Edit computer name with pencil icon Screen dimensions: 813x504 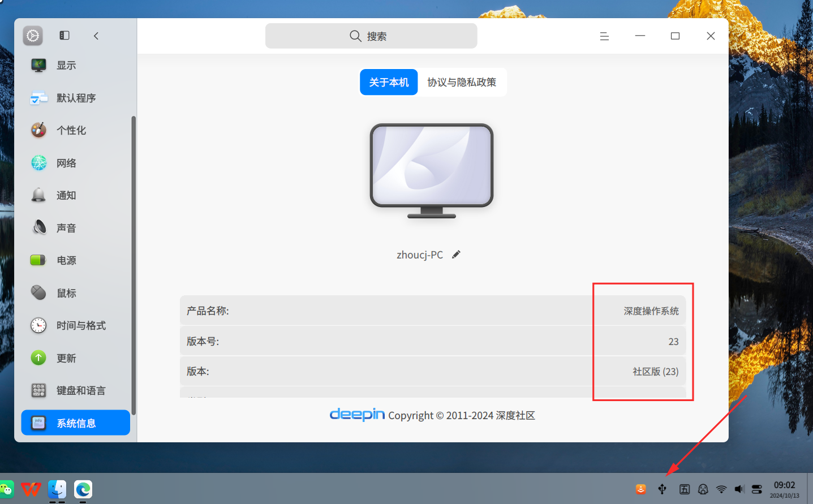click(x=457, y=255)
